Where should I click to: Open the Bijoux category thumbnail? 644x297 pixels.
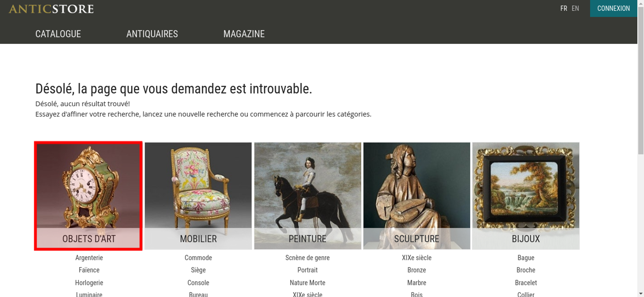pos(526,196)
